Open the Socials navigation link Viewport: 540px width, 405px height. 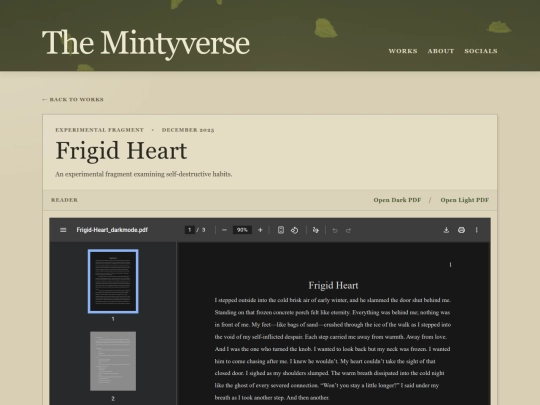pyautogui.click(x=481, y=51)
